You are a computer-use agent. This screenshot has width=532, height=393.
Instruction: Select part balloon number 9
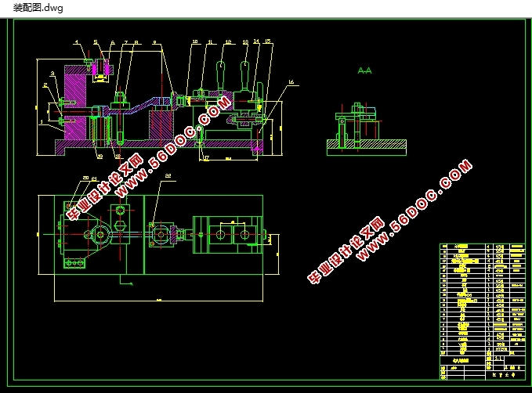click(154, 41)
